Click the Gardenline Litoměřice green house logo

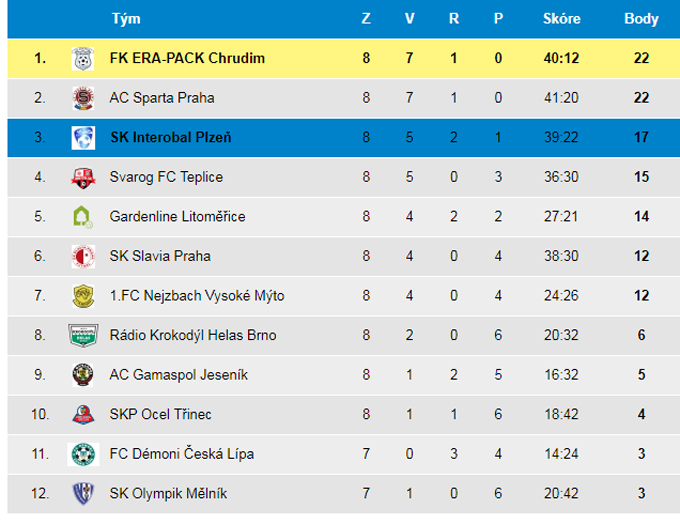[x=83, y=217]
